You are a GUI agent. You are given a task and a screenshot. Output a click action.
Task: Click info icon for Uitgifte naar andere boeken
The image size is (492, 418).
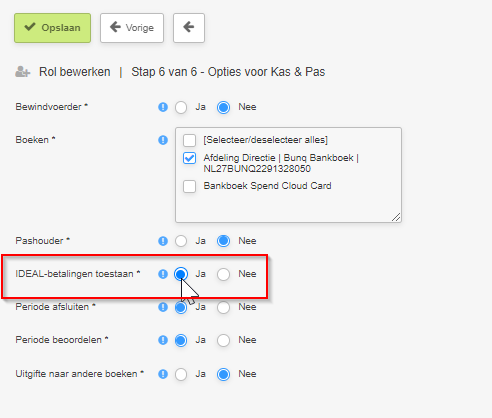pyautogui.click(x=163, y=374)
